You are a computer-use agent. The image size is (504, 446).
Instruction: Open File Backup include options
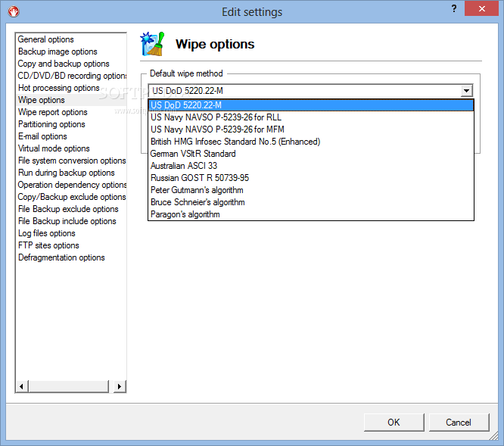[x=71, y=221]
